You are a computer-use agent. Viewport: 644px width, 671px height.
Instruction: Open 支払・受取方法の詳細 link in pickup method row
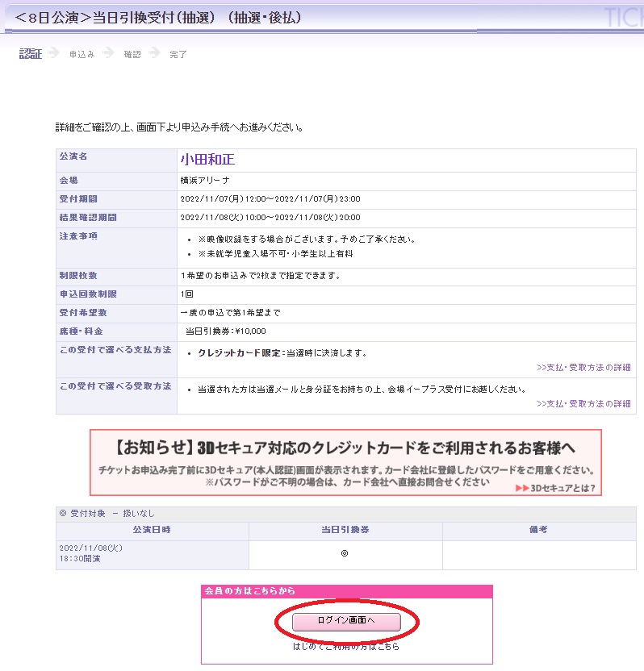tap(583, 404)
